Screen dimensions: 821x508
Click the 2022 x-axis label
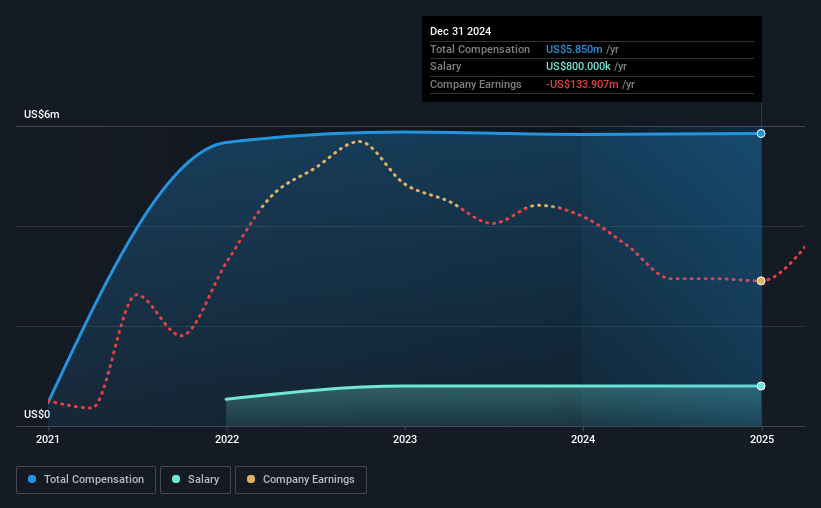227,439
